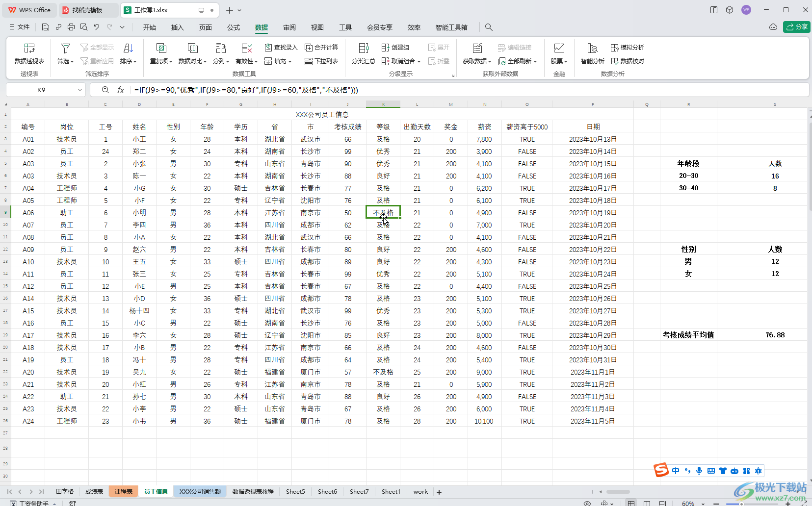Switch to Page Layout view in status bar
Image resolution: width=812 pixels, height=506 pixels.
click(647, 504)
